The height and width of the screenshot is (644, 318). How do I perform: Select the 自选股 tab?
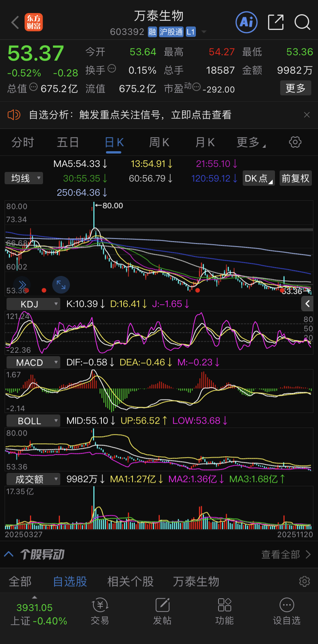pos(70,581)
